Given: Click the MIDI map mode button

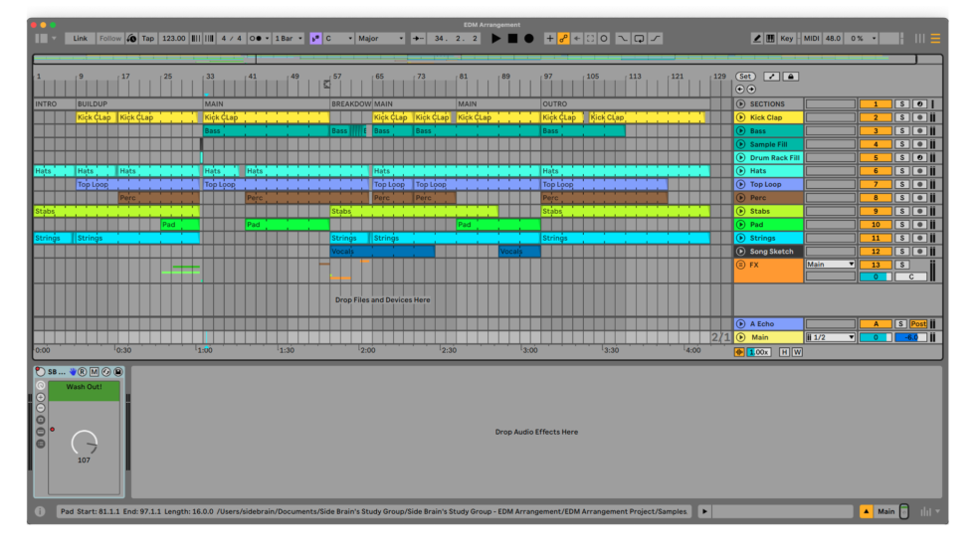Looking at the screenshot, I should click(811, 39).
